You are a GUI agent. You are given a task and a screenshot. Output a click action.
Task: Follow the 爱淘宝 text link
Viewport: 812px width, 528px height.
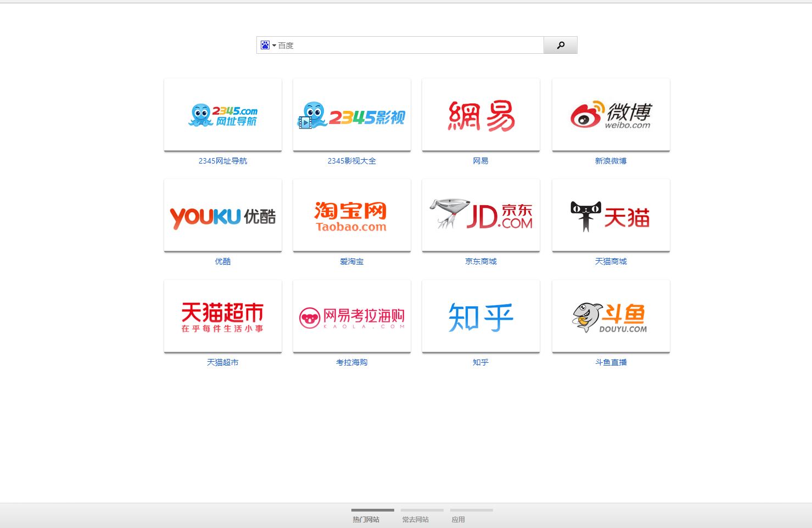pos(352,261)
